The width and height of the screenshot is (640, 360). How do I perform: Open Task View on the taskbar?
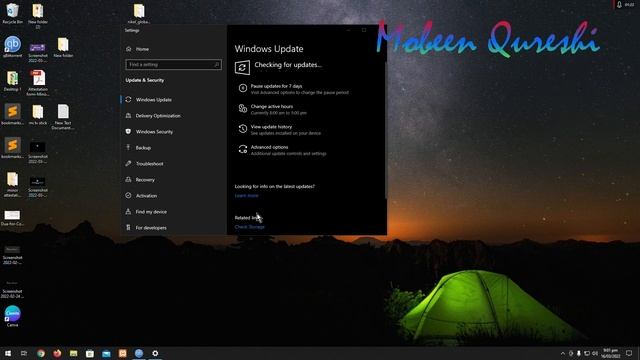(x=24, y=353)
